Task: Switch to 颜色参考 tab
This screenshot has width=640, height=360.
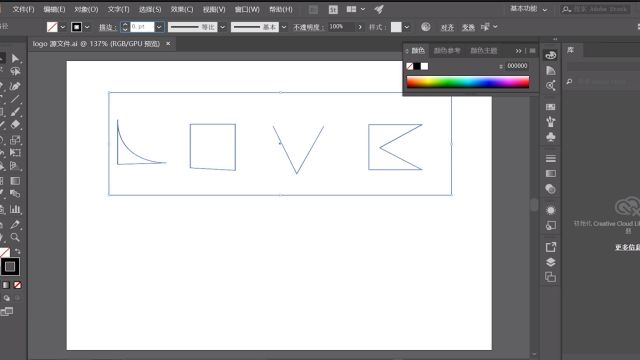Action: [x=447, y=51]
